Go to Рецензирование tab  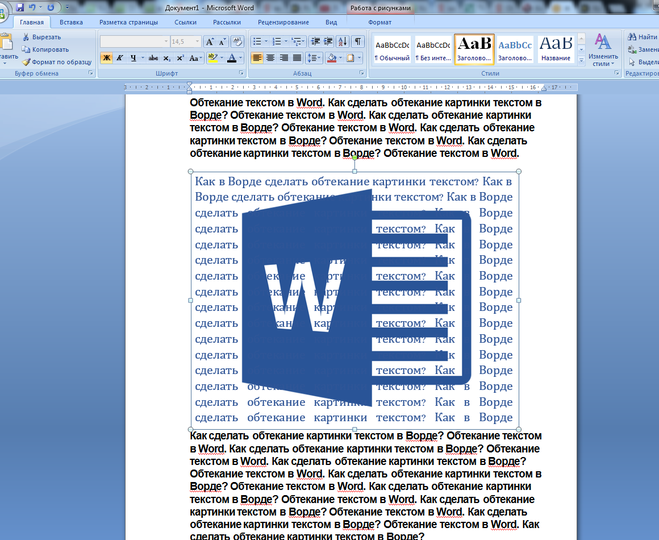pos(283,22)
